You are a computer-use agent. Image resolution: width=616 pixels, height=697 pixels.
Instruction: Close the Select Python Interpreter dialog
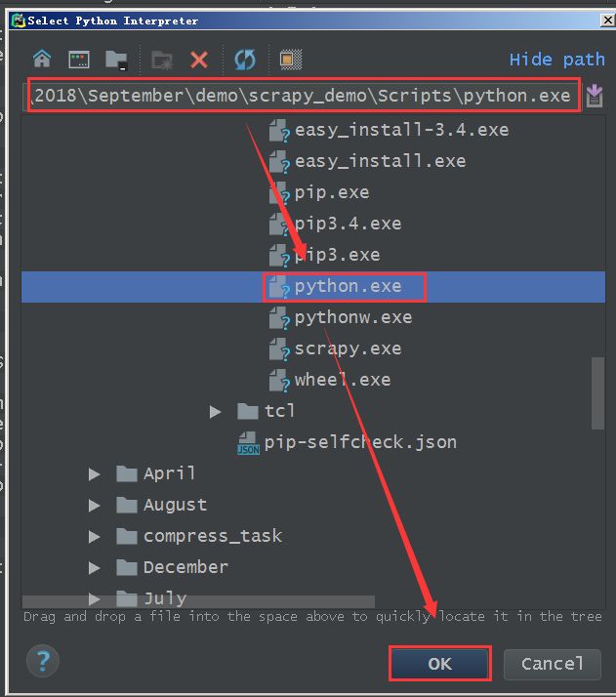(x=607, y=20)
